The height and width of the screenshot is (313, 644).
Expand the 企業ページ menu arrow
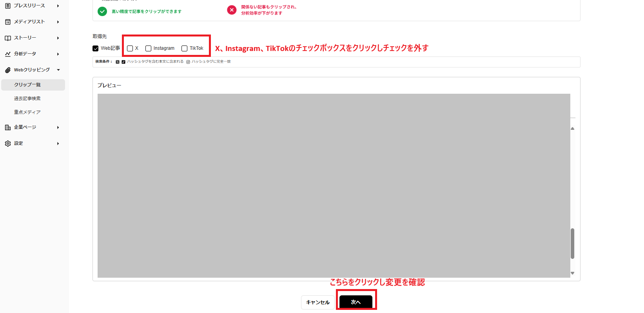point(58,127)
